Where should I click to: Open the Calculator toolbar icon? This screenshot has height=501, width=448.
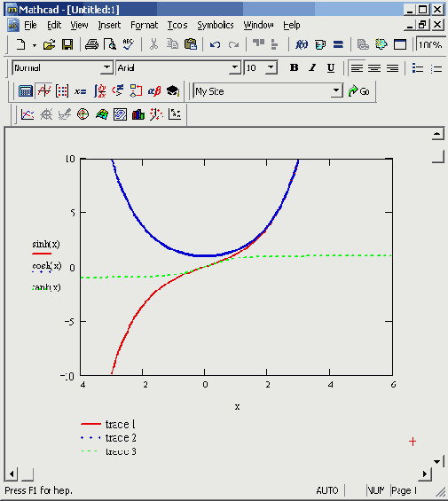click(x=25, y=91)
